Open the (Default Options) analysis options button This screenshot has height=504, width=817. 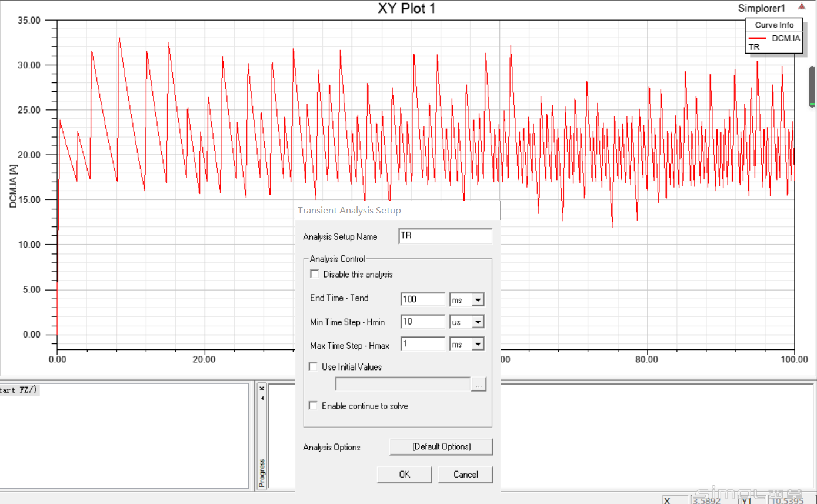click(x=441, y=447)
